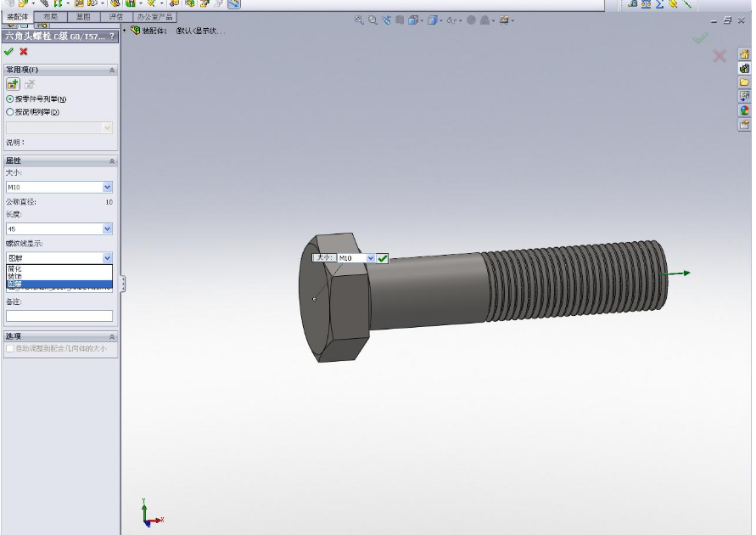The width and height of the screenshot is (756, 535).
Task: Click the red cancel X in property panel
Action: [x=24, y=52]
